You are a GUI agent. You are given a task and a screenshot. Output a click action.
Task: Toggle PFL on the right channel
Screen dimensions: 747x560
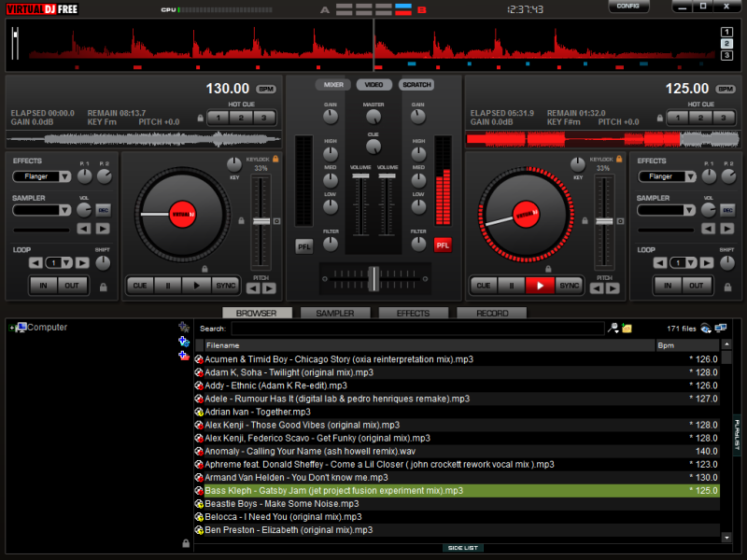(443, 245)
